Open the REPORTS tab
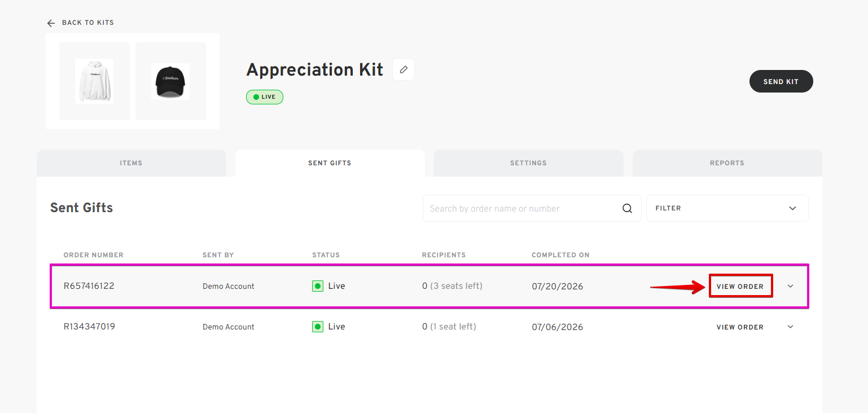Viewport: 868px width, 413px height. point(727,163)
